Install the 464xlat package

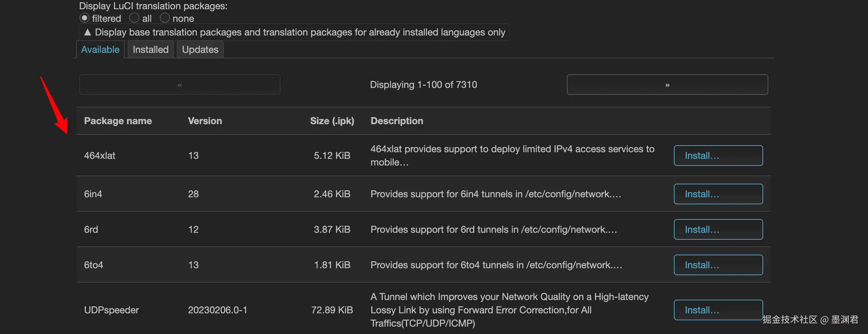pyautogui.click(x=718, y=156)
